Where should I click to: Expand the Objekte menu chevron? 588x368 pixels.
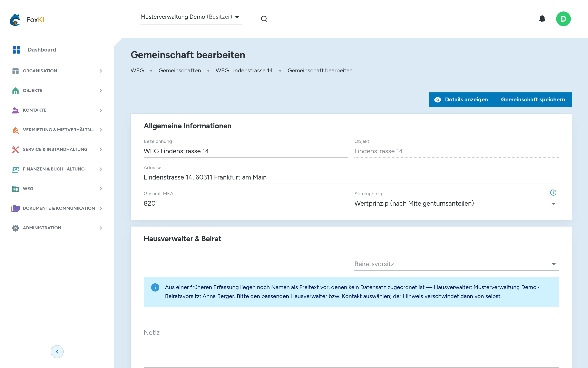point(101,91)
